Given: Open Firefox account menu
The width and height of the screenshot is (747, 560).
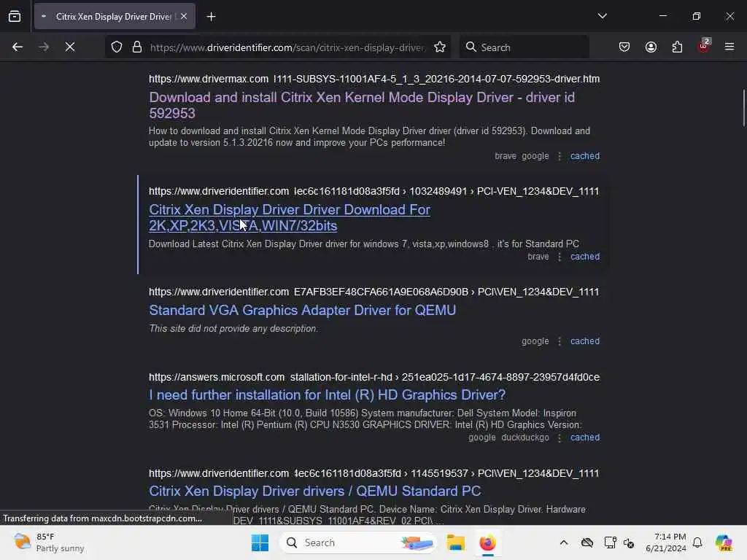Looking at the screenshot, I should (651, 47).
